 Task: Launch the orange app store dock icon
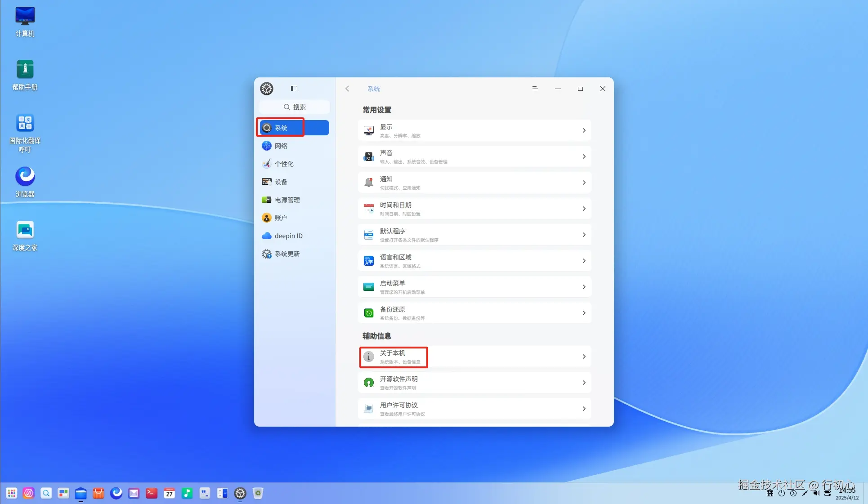click(x=98, y=493)
